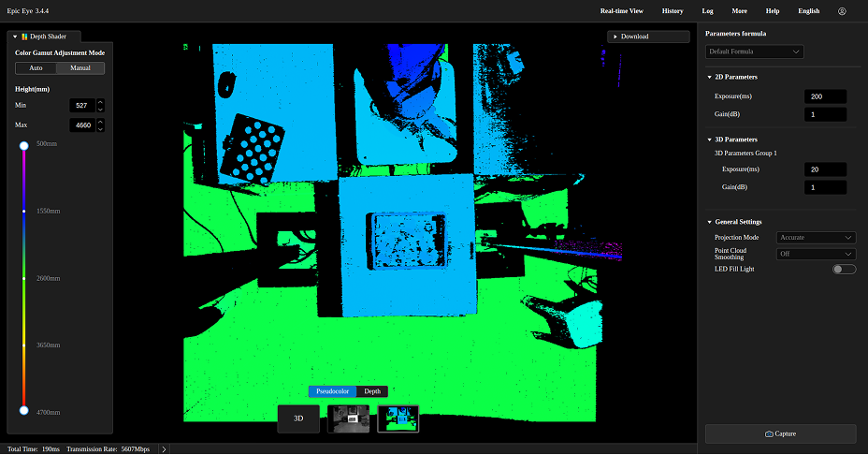Open the Default Formula dropdown
This screenshot has height=455, width=868.
755,51
